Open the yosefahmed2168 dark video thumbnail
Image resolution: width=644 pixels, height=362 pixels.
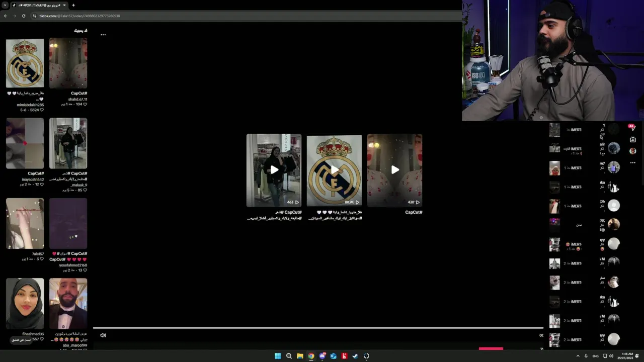pos(68,223)
